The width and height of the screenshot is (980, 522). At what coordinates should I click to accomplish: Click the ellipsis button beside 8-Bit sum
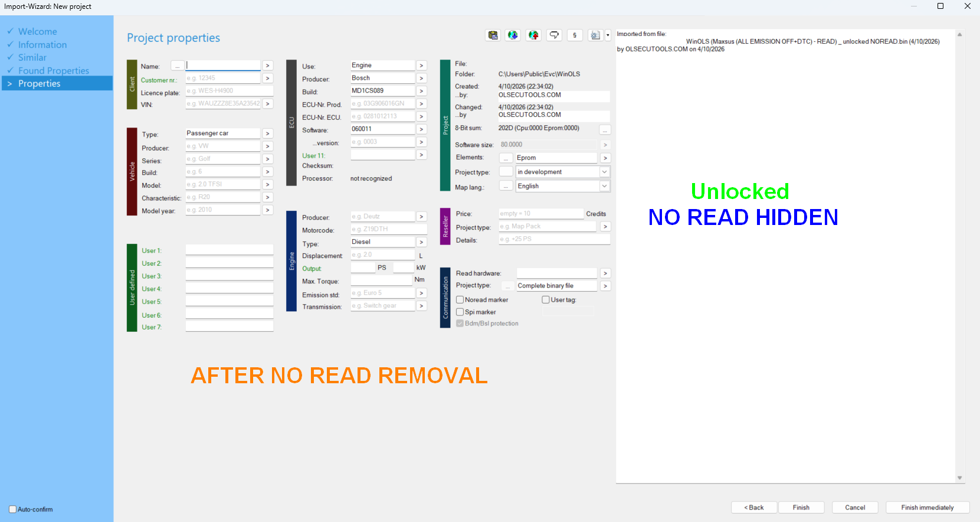pos(605,130)
